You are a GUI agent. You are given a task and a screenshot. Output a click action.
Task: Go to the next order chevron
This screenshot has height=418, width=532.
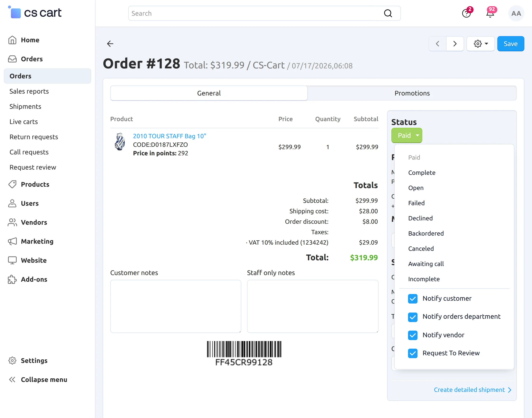(455, 44)
